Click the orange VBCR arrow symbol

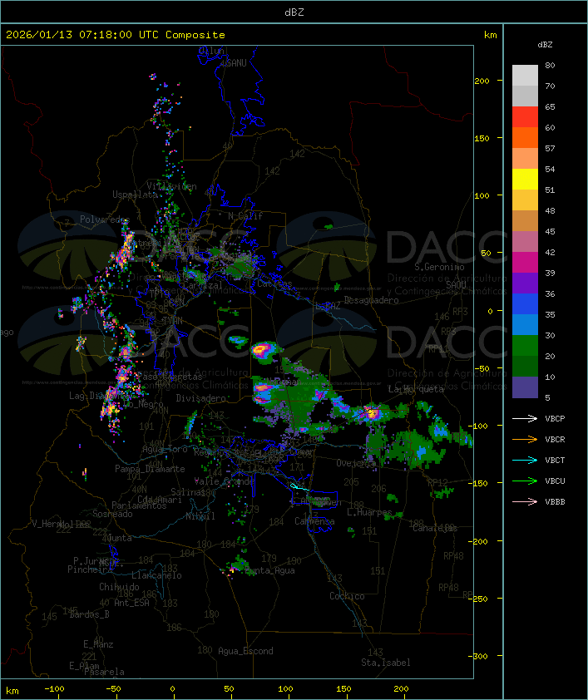click(x=525, y=439)
